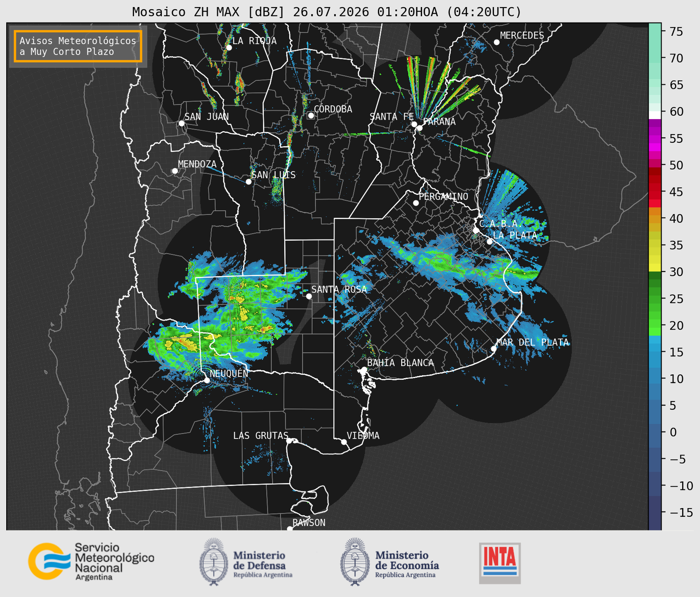This screenshot has height=597, width=700.
Task: Click the Mercedes city marker dot
Action: pyautogui.click(x=496, y=42)
